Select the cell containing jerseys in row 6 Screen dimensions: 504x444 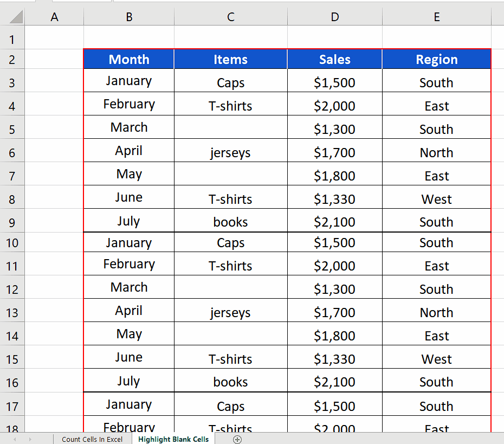tap(230, 152)
